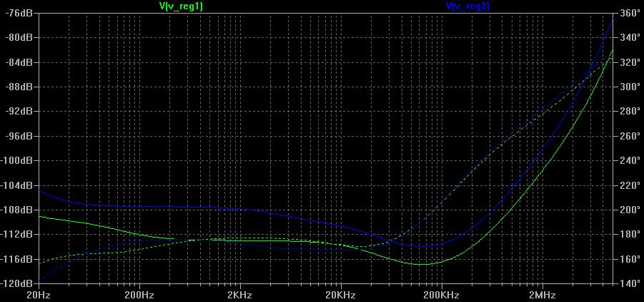Viewport: 644px width, 302px height.
Task: Click the -104dB magnitude axis label
Action: (x=16, y=185)
